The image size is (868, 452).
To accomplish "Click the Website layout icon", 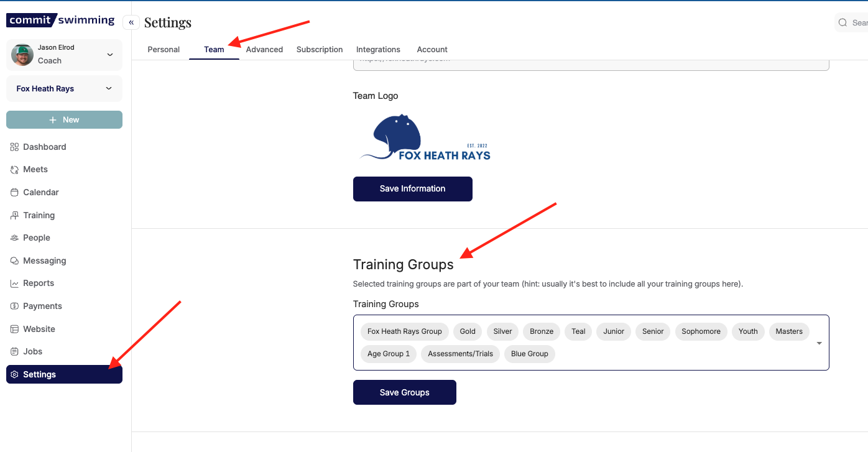I will pyautogui.click(x=15, y=329).
